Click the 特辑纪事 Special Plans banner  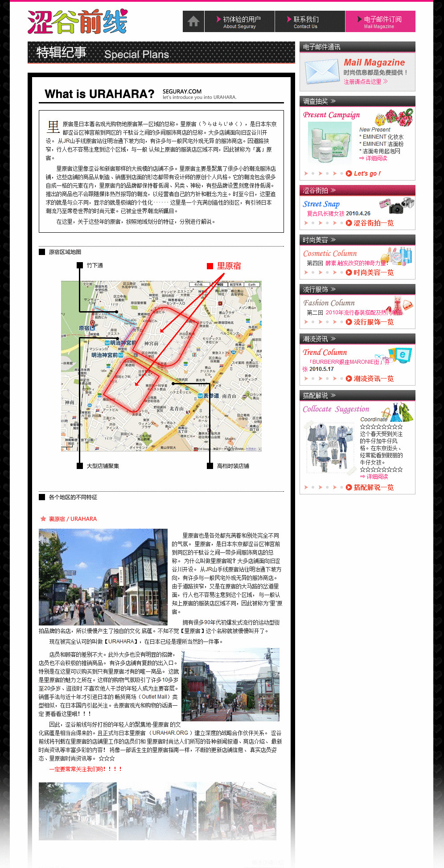tap(161, 53)
